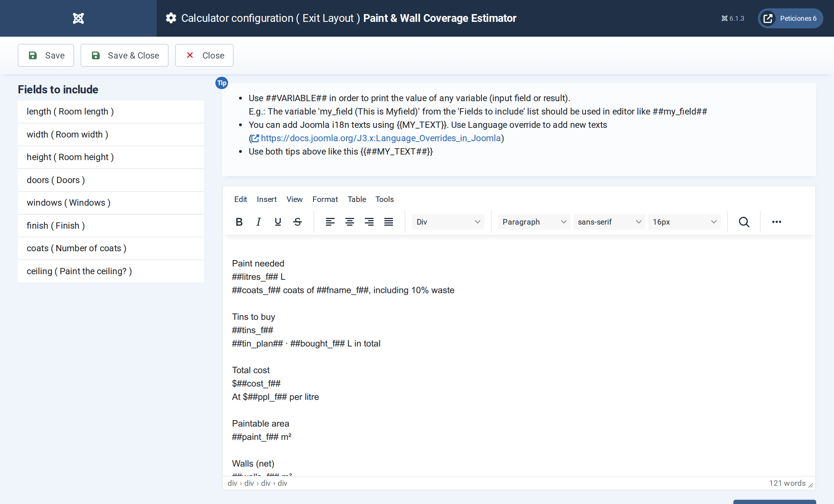Click the configuration gear icon
The image size is (834, 504).
[171, 18]
